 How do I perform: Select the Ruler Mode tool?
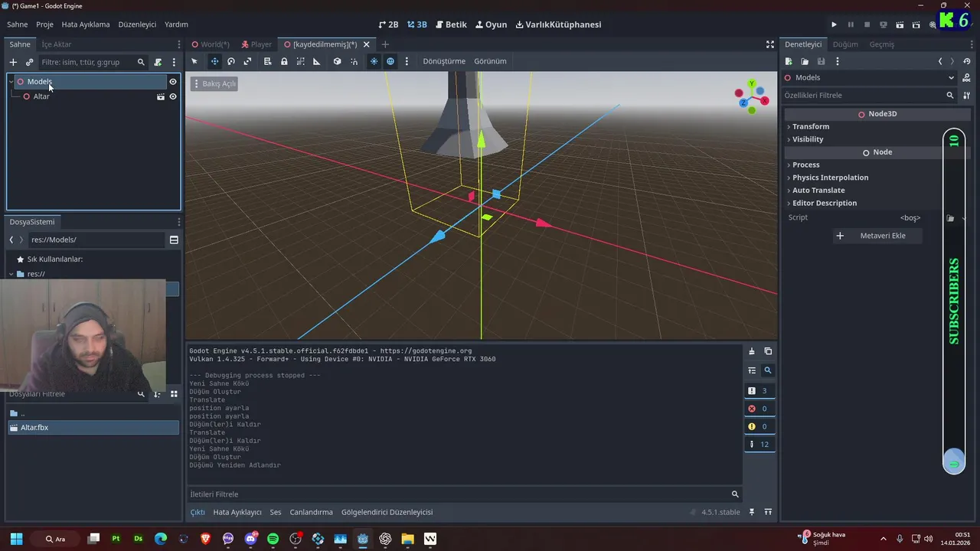coord(317,61)
